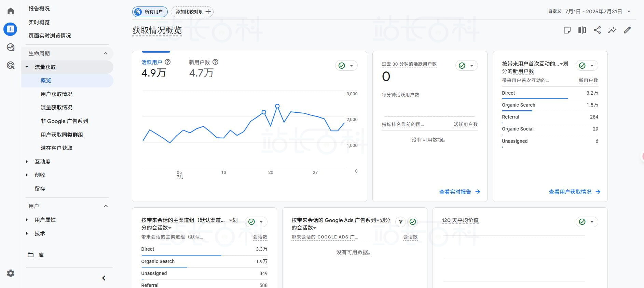Viewport: 644px width, 288px height.
Task: Click arrow icon next to 查看用户获取情况
Action: coord(598,192)
